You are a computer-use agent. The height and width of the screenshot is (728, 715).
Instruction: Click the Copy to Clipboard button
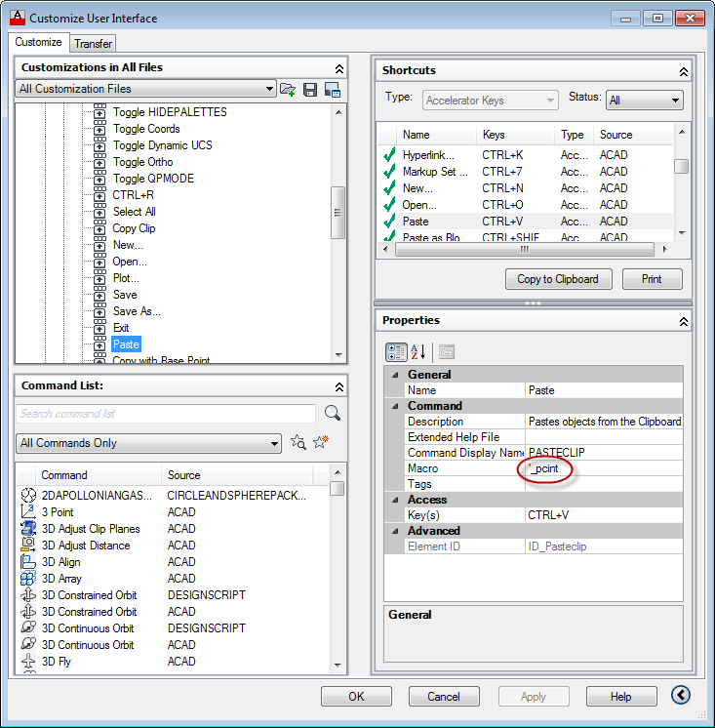click(558, 279)
